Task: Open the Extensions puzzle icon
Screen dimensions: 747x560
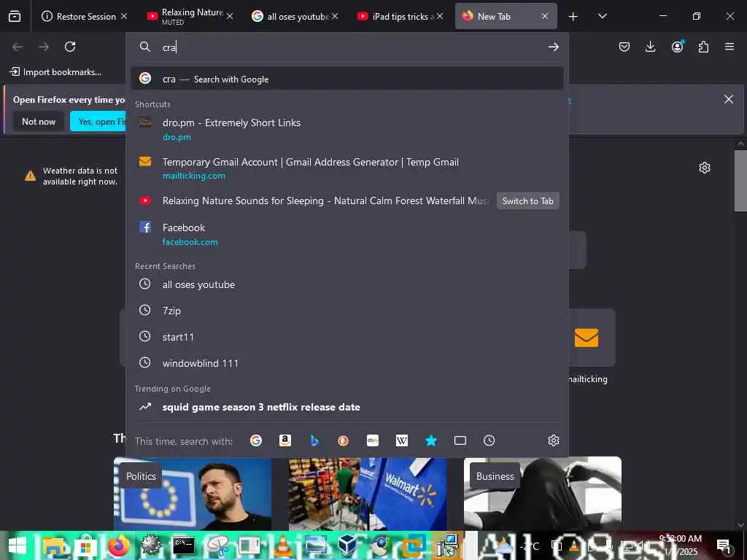Action: (703, 47)
